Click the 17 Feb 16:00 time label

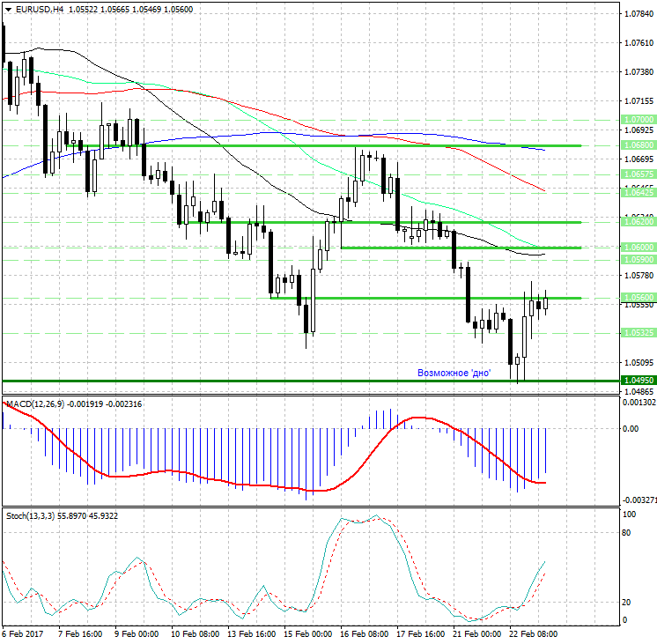pos(419,633)
